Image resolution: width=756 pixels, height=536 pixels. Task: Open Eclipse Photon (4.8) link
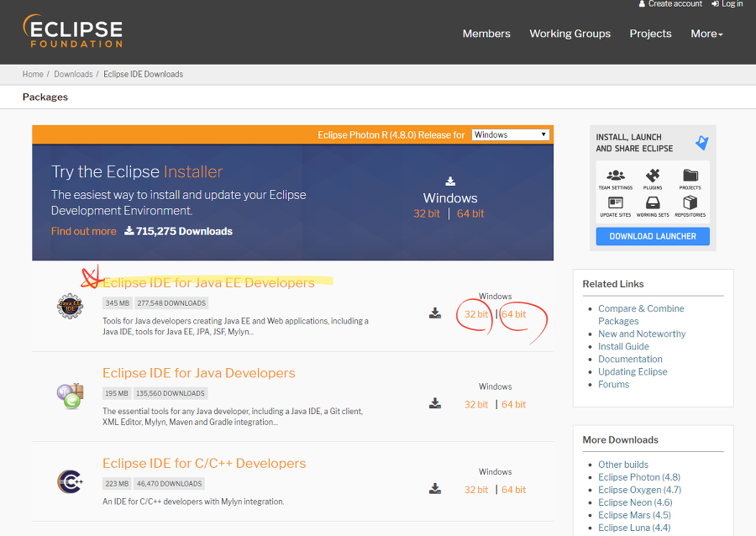tap(639, 477)
